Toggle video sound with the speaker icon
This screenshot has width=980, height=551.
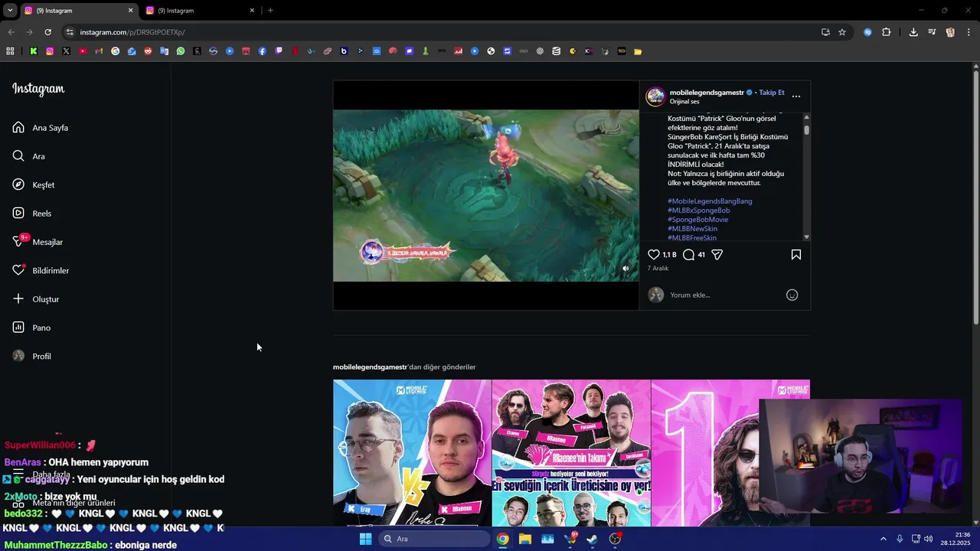[626, 269]
